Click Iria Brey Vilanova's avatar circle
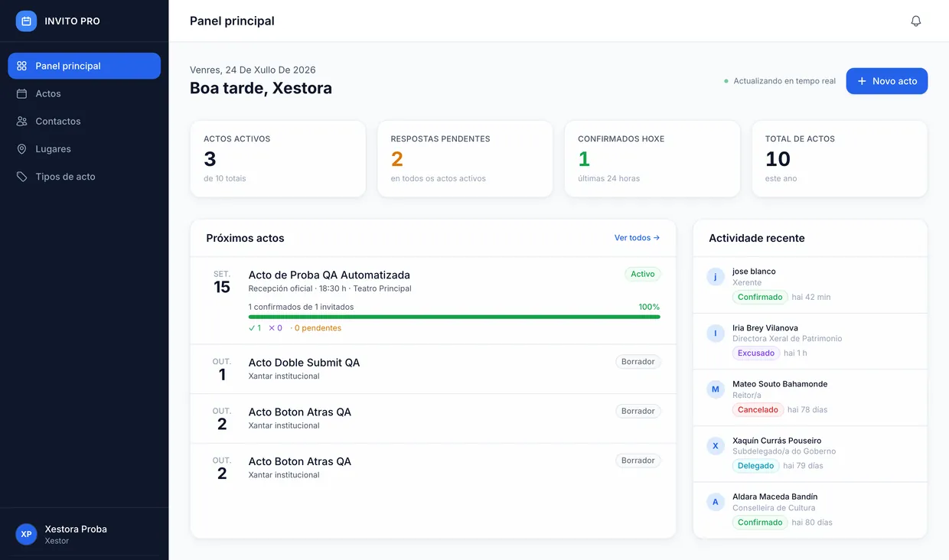 click(716, 333)
